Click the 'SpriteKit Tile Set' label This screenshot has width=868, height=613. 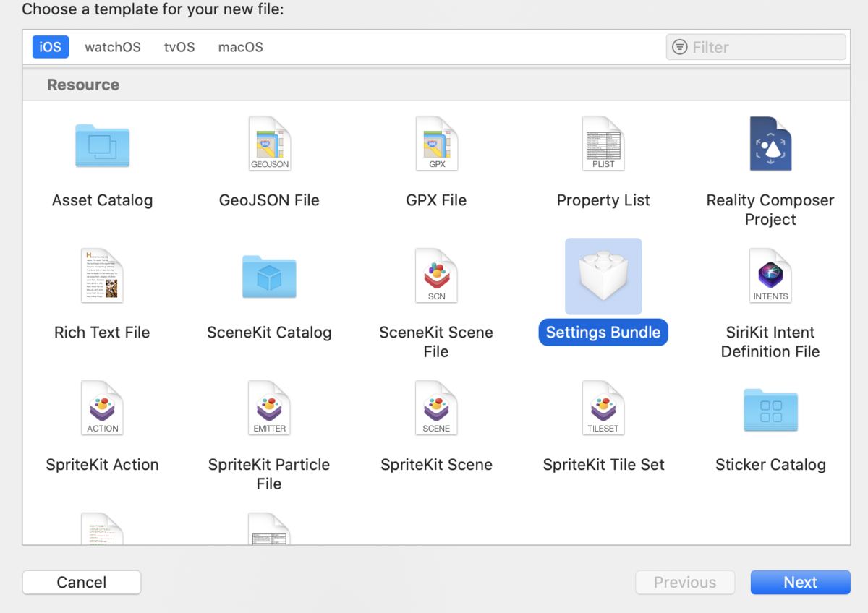coord(603,465)
